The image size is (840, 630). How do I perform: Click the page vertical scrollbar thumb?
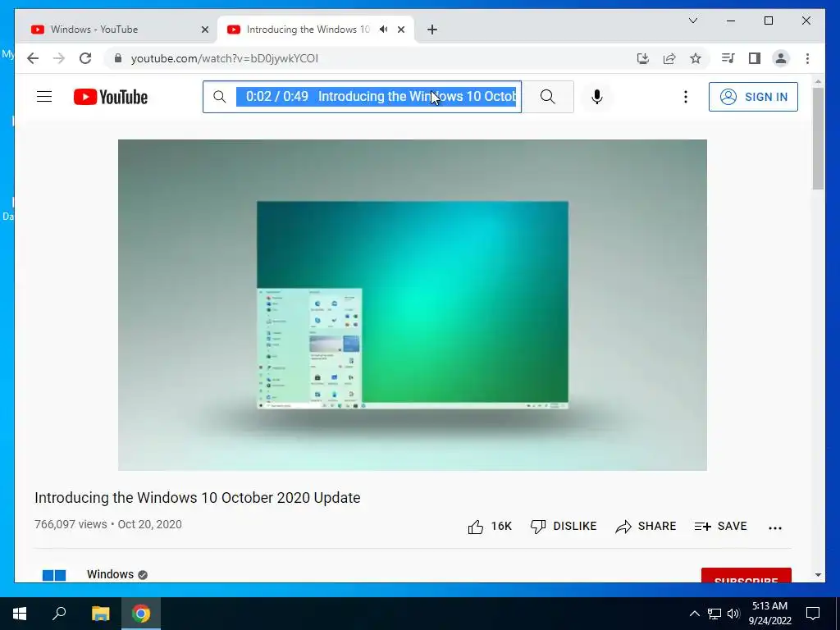click(x=818, y=138)
